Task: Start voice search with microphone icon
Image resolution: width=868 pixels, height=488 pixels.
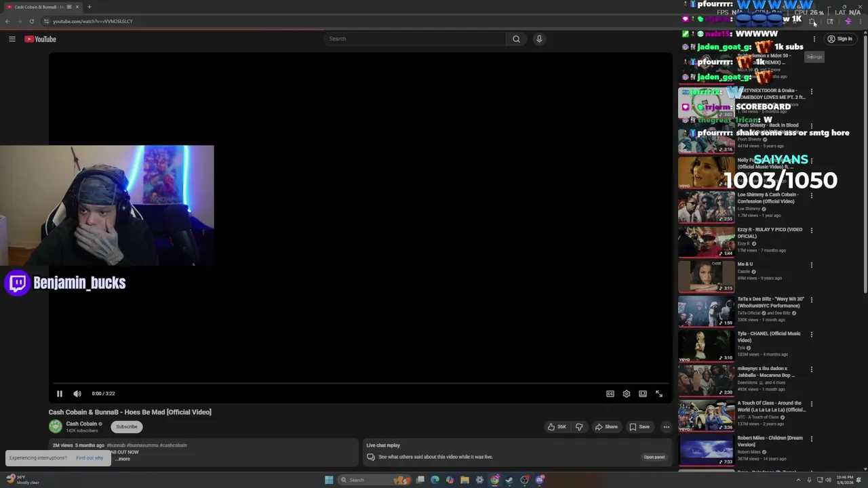Action: [539, 39]
